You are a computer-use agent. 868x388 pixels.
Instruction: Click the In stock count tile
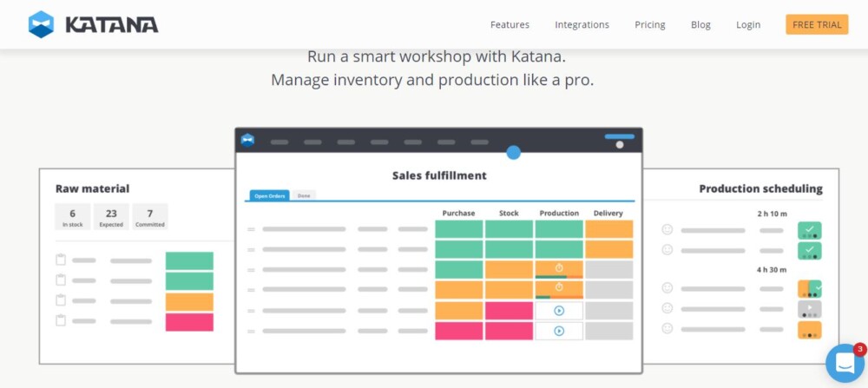(x=73, y=216)
